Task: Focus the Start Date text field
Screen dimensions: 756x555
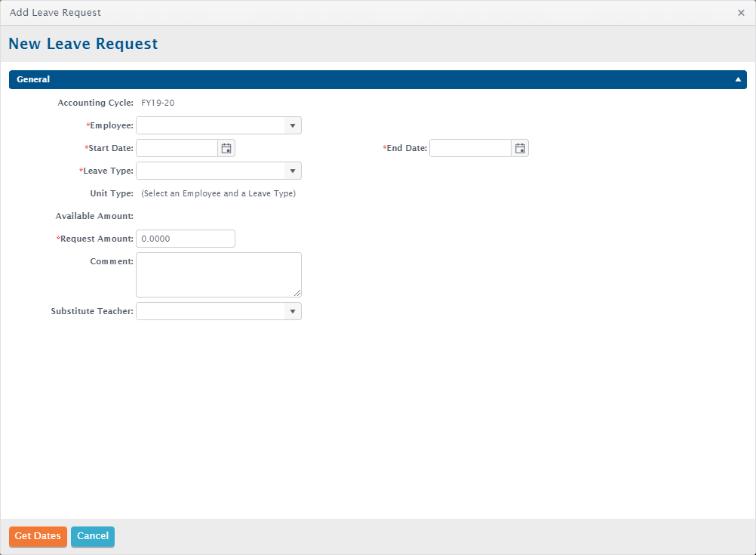Action: click(x=177, y=148)
